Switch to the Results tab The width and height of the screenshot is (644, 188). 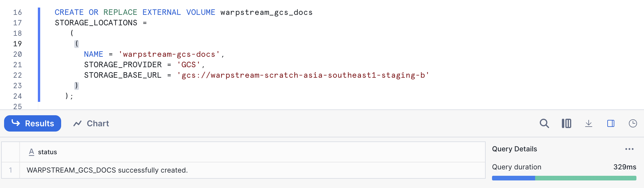pos(33,123)
